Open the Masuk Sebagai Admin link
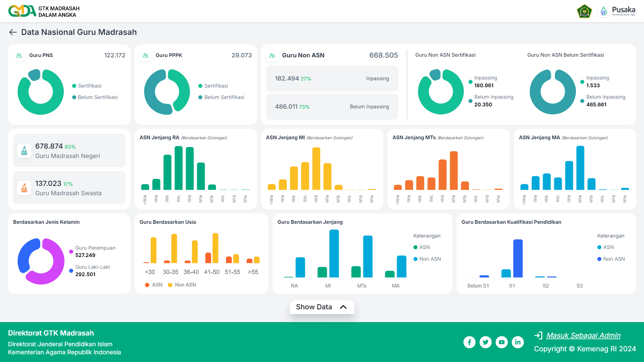Screen dimensions: 644x362 pyautogui.click(x=583, y=335)
